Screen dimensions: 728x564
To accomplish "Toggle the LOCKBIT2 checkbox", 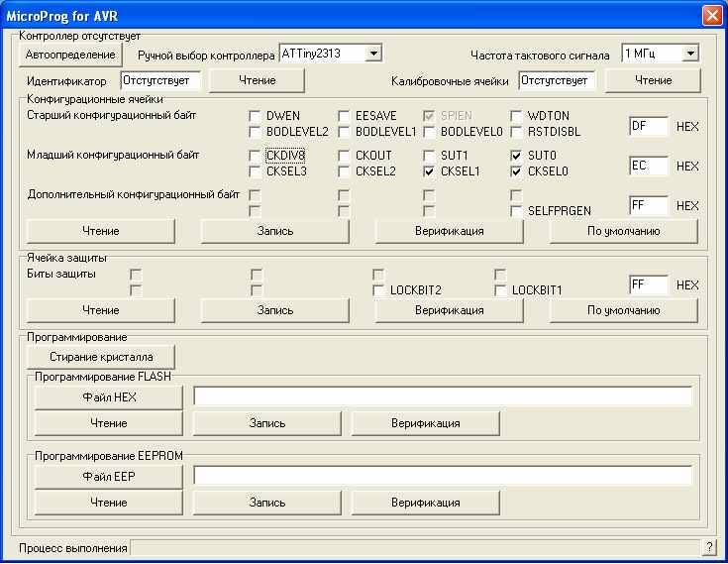I will pyautogui.click(x=378, y=290).
